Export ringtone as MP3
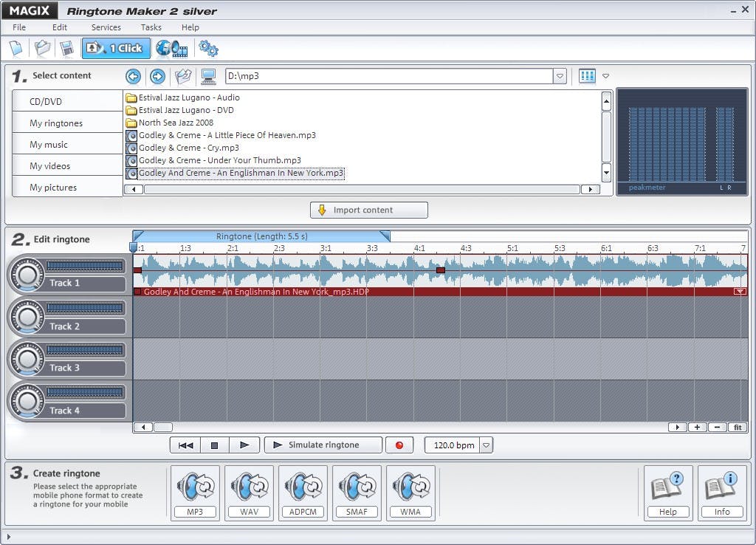Viewport: 756px width, 545px height. (195, 493)
